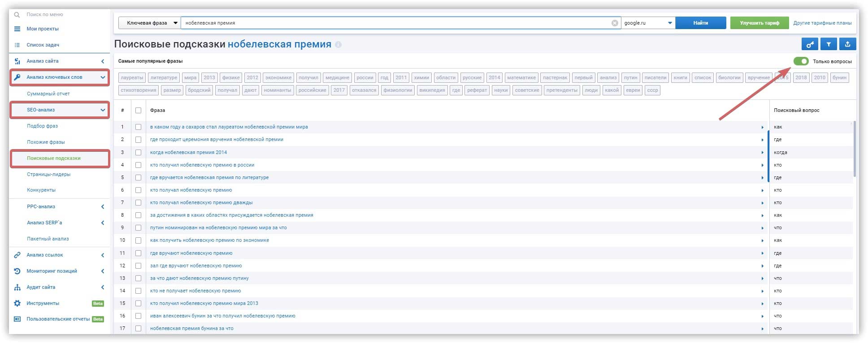Click the table vertical scrollbar
Screen dimensions: 868x343
tap(855, 149)
